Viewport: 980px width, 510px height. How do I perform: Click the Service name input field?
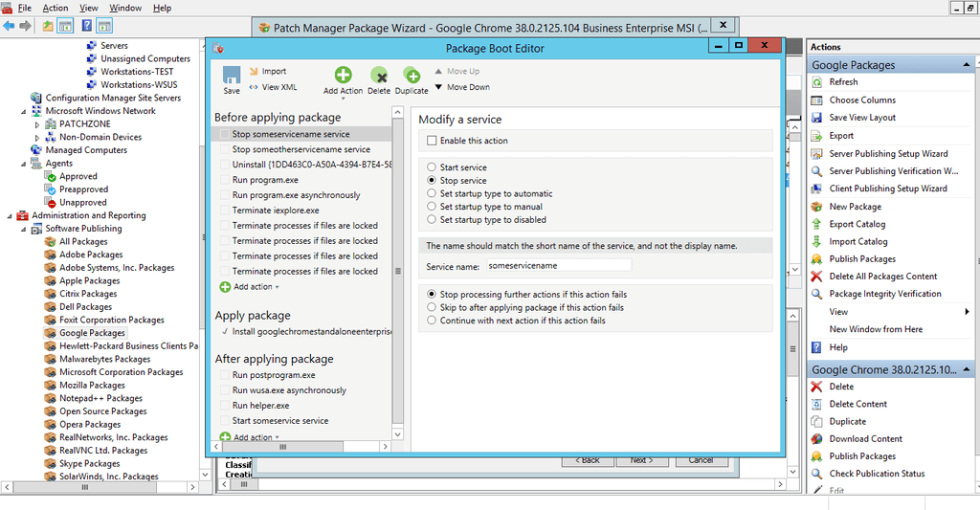pos(559,266)
